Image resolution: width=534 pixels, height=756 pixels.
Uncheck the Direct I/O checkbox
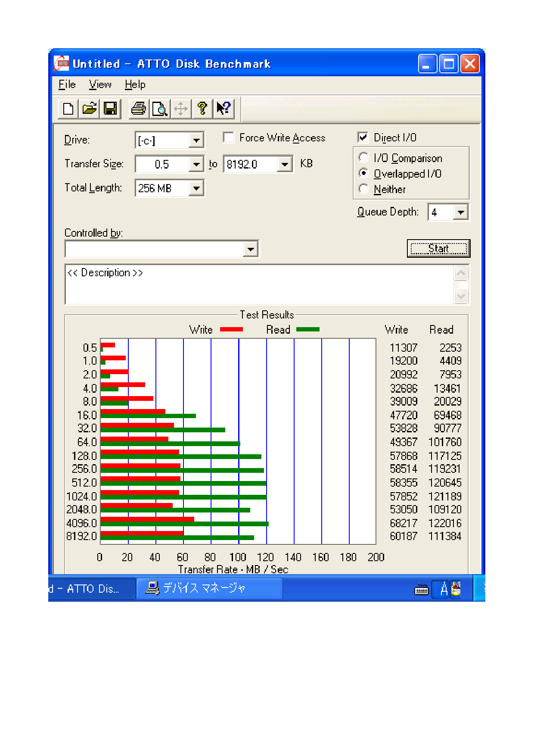(363, 137)
